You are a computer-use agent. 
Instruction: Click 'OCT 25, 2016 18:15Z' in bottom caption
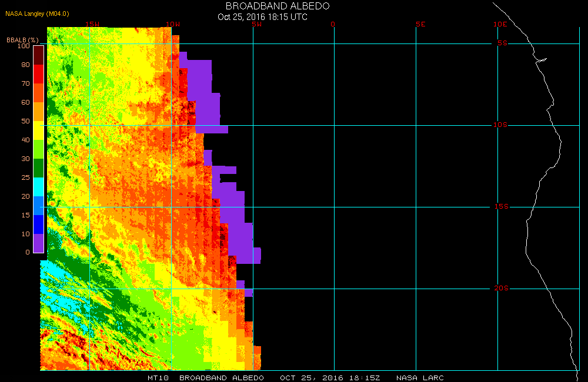pyautogui.click(x=330, y=378)
